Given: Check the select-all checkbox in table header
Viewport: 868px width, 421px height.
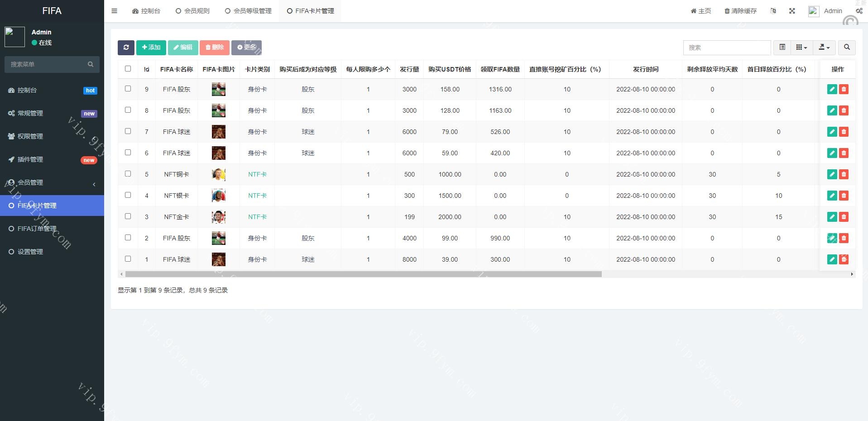Looking at the screenshot, I should [x=128, y=69].
